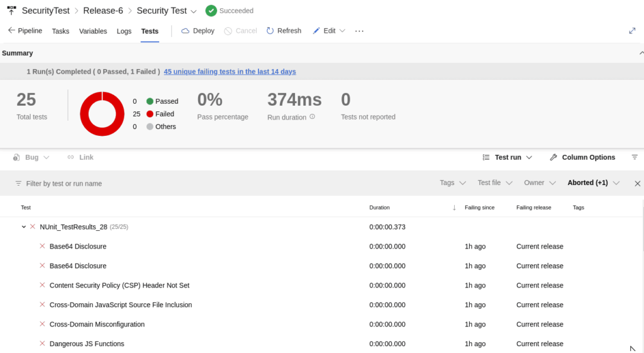Click the Failing since column header
The height and width of the screenshot is (353, 644).
click(480, 208)
